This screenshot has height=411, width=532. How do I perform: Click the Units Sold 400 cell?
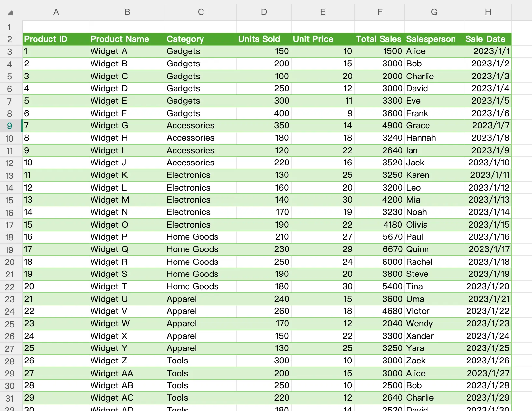click(282, 113)
